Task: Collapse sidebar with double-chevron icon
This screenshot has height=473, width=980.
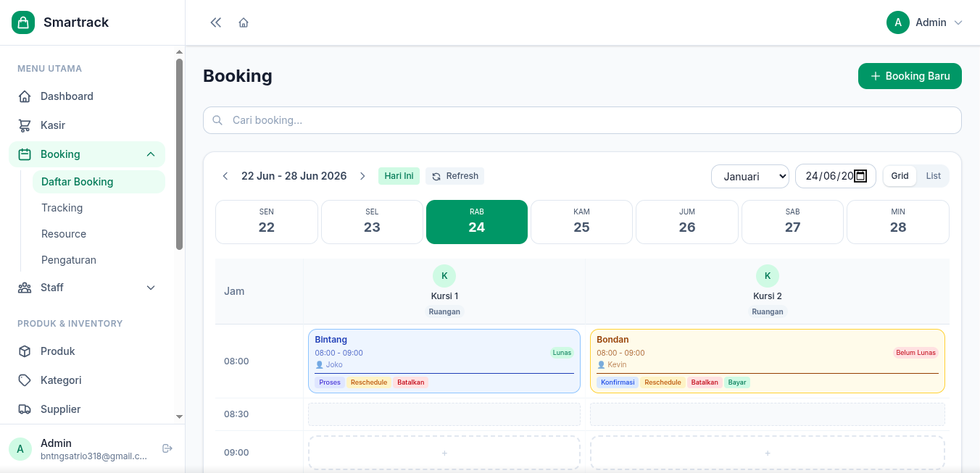Action: (x=215, y=22)
